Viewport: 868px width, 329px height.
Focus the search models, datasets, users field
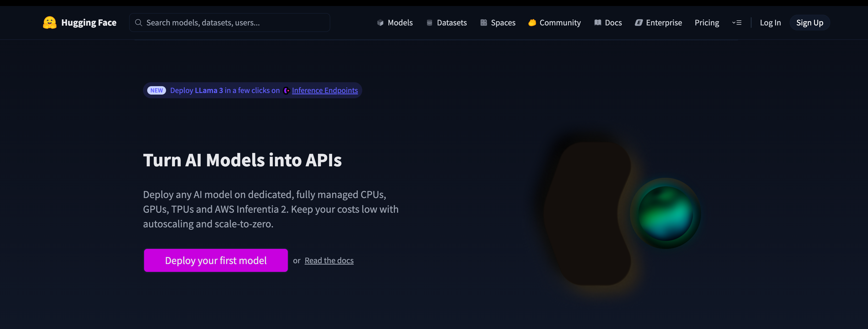pyautogui.click(x=229, y=23)
